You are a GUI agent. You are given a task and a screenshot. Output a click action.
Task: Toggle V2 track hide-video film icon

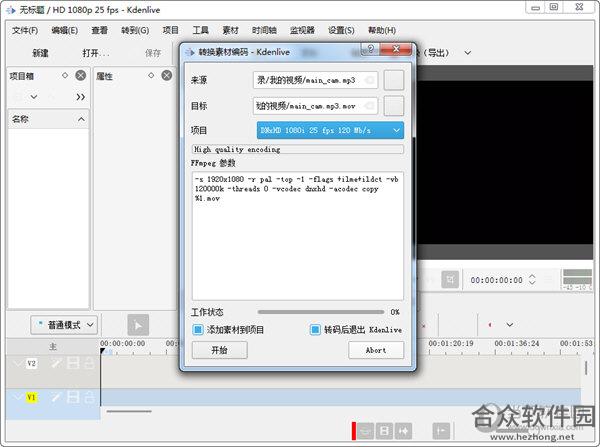click(x=73, y=363)
